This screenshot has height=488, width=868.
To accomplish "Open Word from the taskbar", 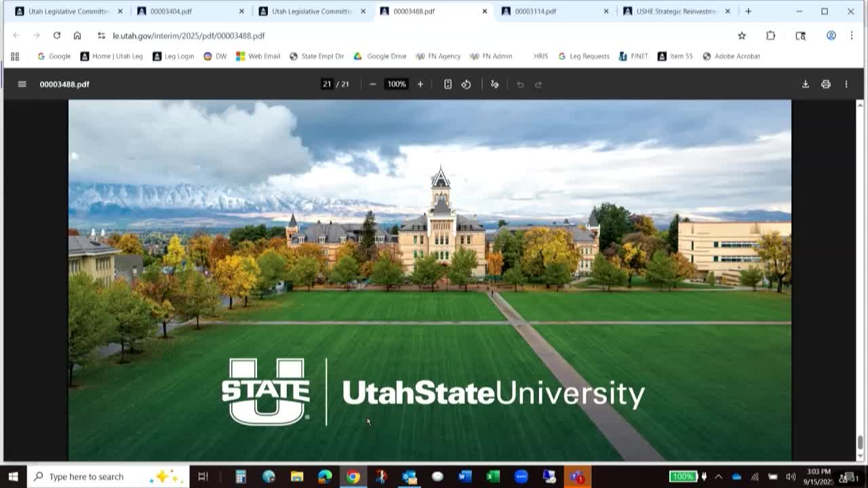I will (x=465, y=476).
